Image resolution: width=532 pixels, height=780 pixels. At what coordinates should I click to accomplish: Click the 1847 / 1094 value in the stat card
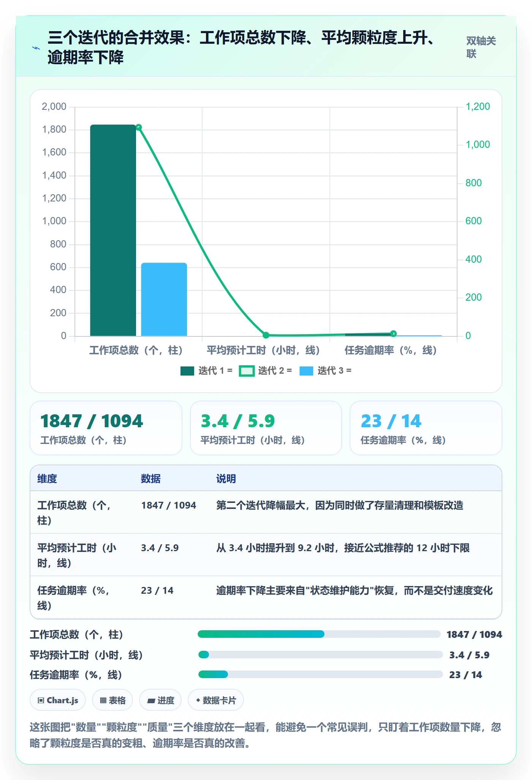pyautogui.click(x=92, y=421)
